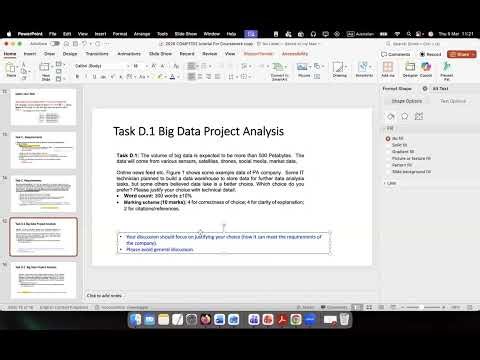Select the Size & Properties icon

(419, 116)
